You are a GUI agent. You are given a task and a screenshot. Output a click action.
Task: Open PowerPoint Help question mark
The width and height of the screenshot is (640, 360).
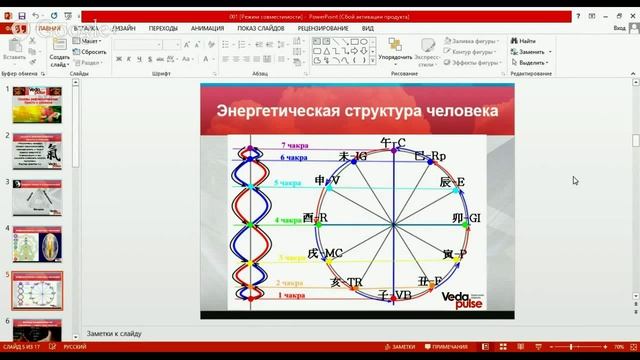578,16
